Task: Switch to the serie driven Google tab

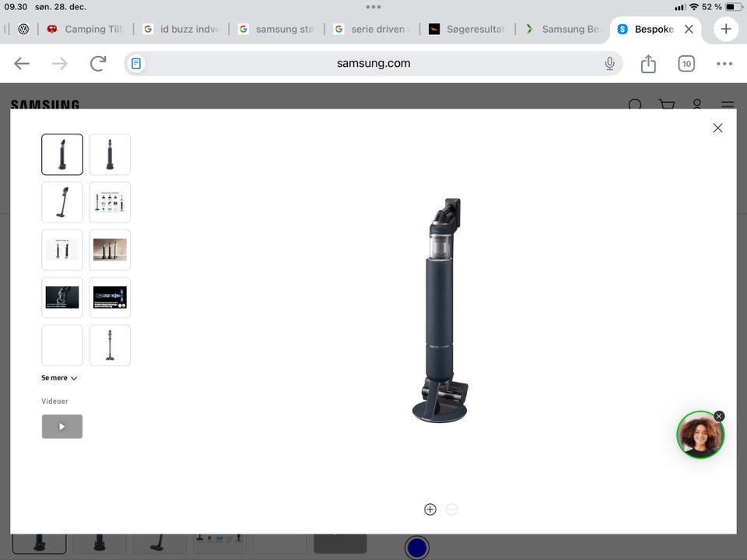Action: click(372, 29)
